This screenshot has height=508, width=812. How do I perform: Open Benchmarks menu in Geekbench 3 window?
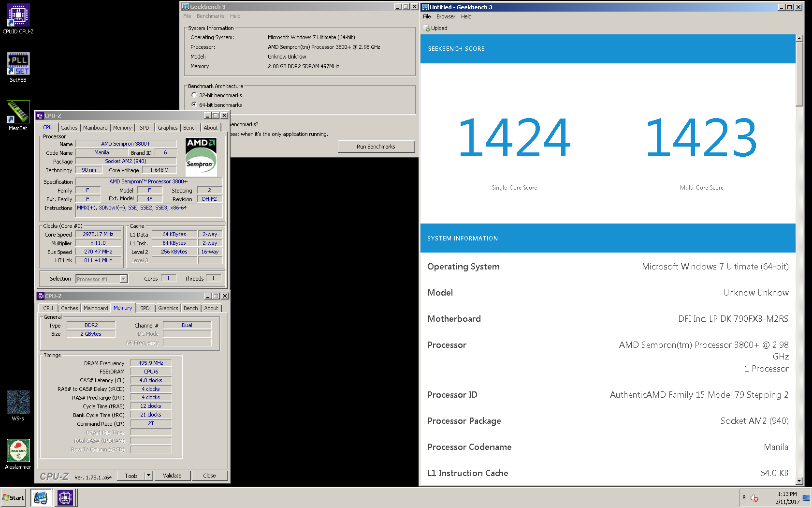coord(210,16)
